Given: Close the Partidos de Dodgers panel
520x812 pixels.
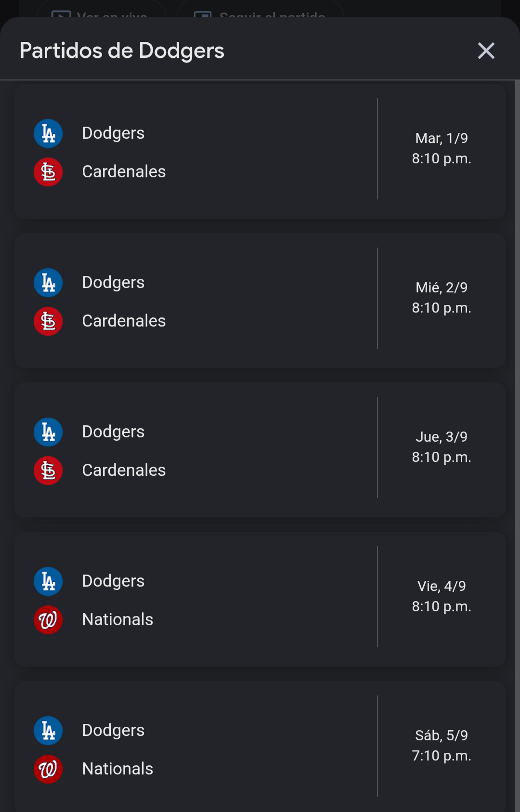Looking at the screenshot, I should point(486,51).
